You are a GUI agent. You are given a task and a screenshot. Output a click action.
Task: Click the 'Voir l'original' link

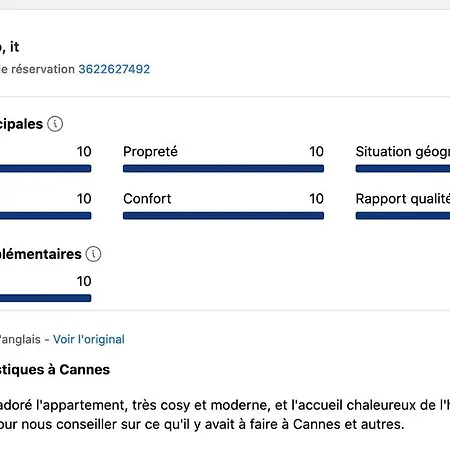pos(89,339)
